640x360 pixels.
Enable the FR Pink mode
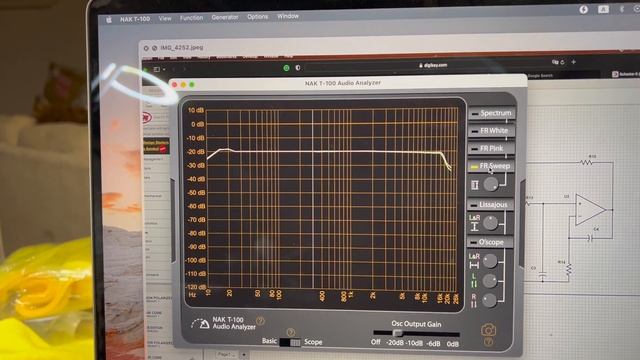(x=491, y=149)
